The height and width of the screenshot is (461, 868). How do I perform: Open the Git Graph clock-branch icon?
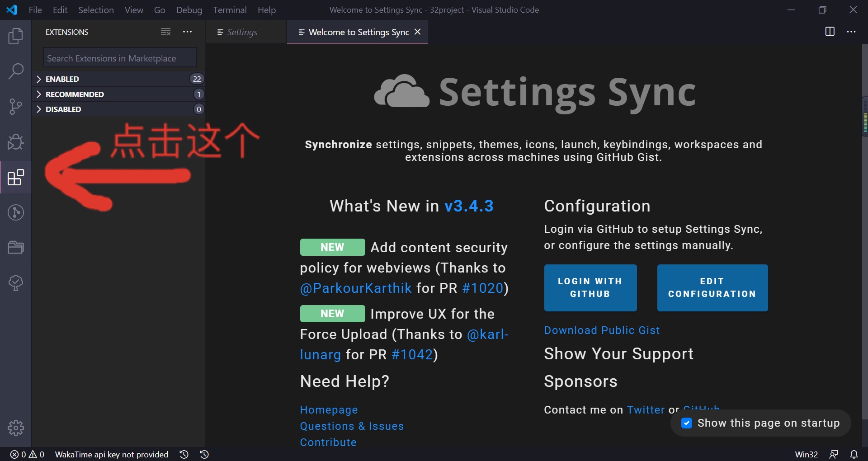[x=16, y=212]
